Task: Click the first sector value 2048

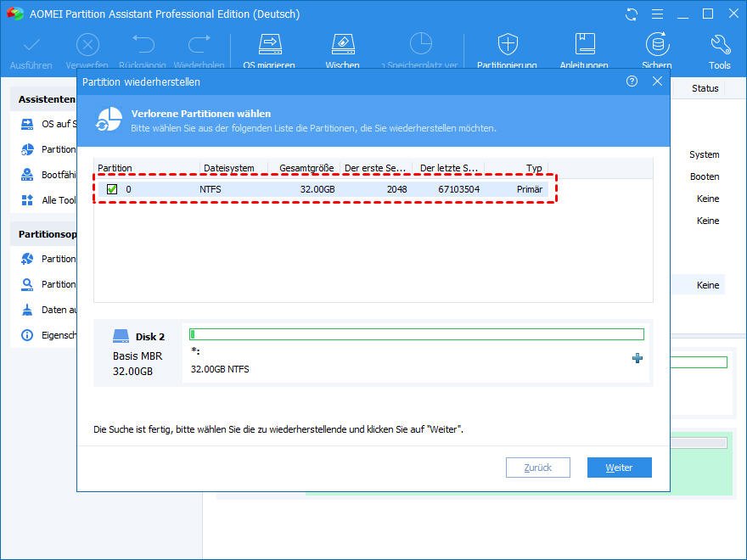Action: [397, 189]
